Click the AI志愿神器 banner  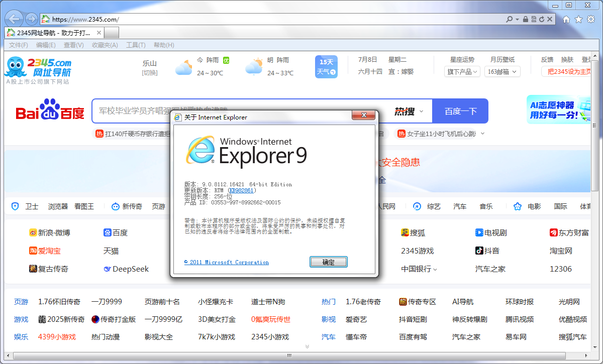559,109
